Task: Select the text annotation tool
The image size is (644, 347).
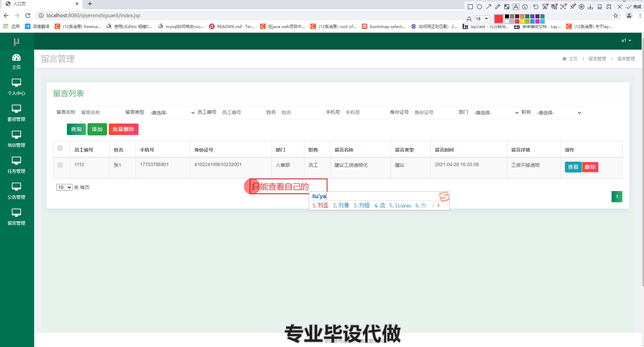Action: pyautogui.click(x=516, y=7)
